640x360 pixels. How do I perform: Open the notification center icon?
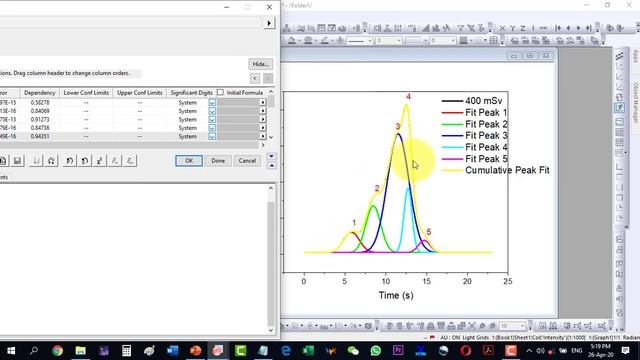pos(625,351)
